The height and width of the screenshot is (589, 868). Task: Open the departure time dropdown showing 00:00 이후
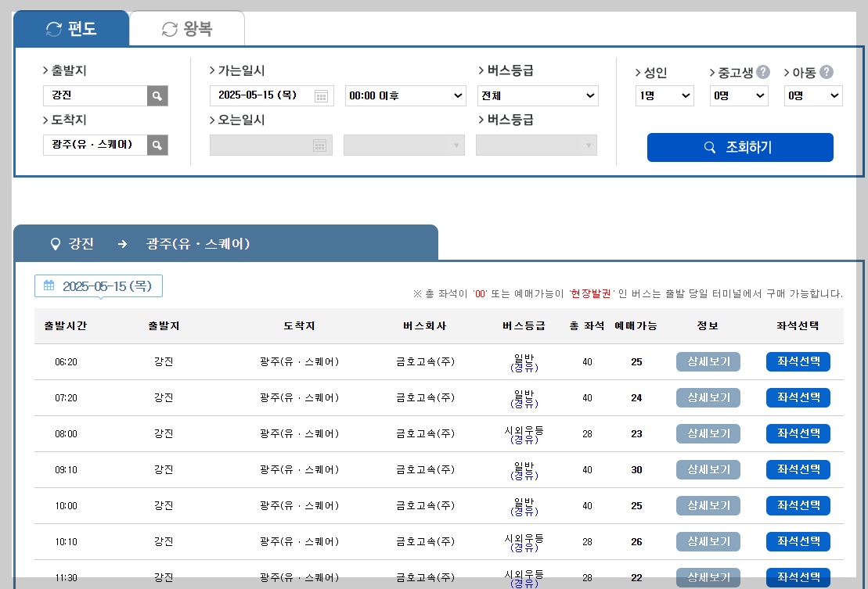point(404,96)
